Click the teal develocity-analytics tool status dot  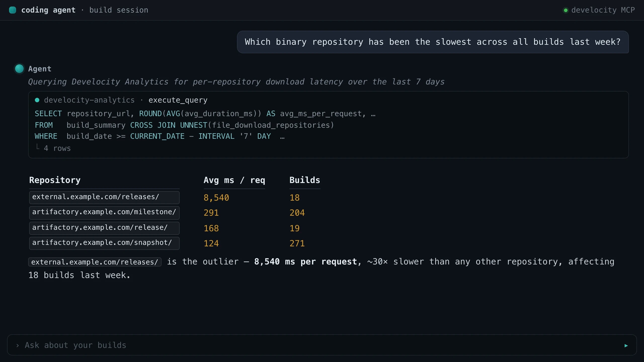click(37, 100)
